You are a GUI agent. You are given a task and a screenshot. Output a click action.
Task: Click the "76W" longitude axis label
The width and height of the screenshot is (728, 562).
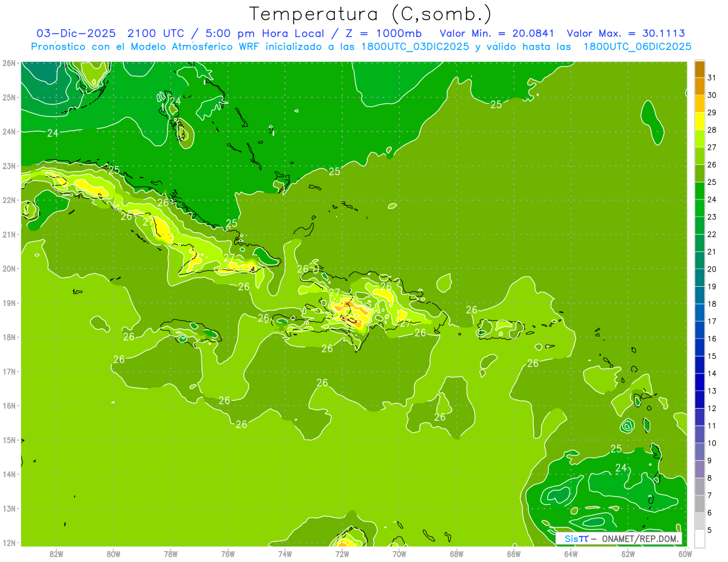point(227,553)
